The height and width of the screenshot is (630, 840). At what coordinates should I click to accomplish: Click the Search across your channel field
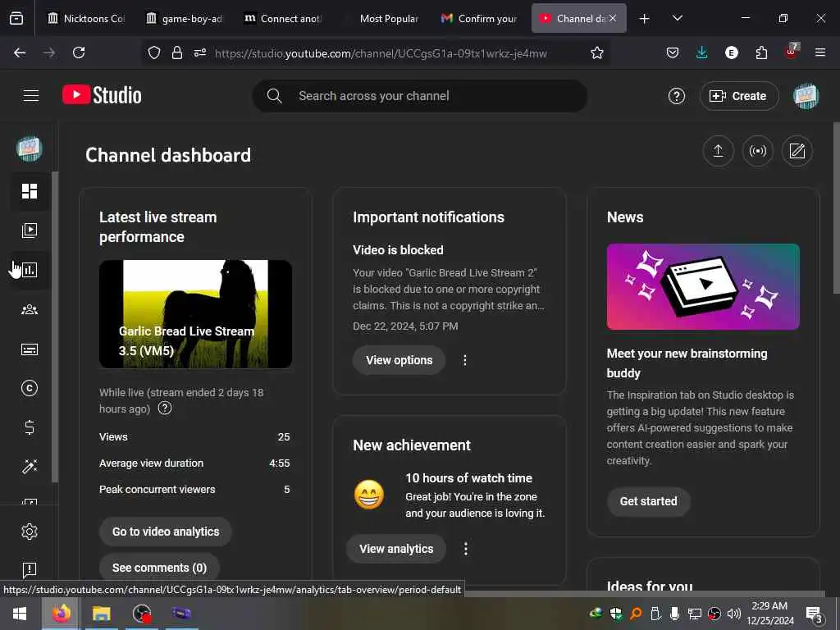pos(419,96)
